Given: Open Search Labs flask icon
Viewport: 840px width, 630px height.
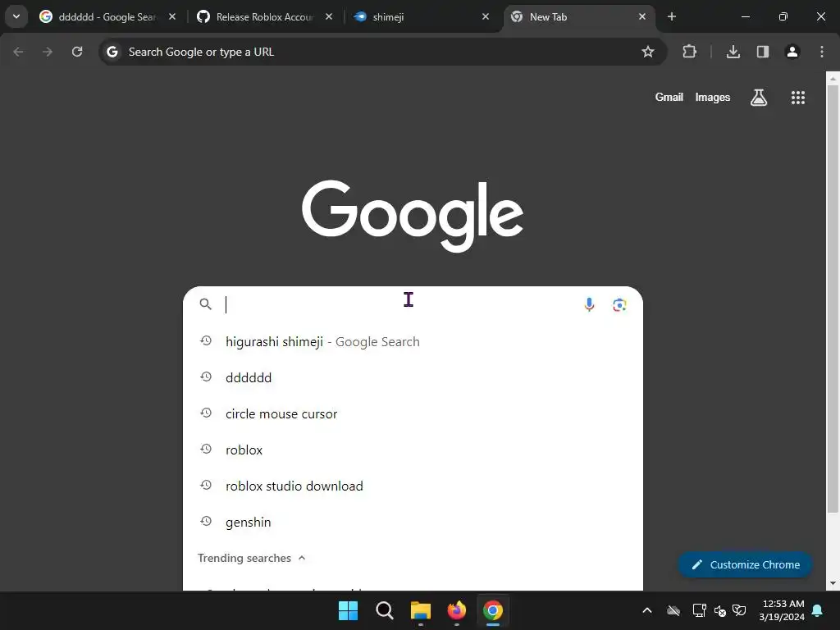Looking at the screenshot, I should pos(759,98).
